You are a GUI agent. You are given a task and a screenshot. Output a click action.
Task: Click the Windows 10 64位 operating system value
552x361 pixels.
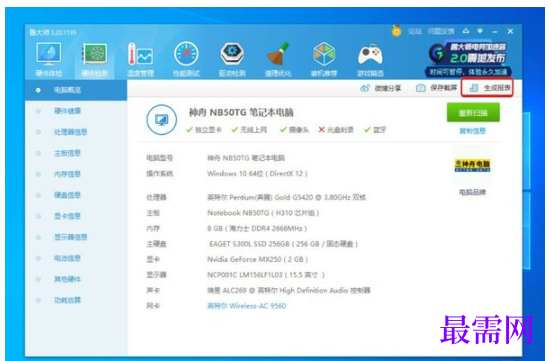tap(257, 174)
